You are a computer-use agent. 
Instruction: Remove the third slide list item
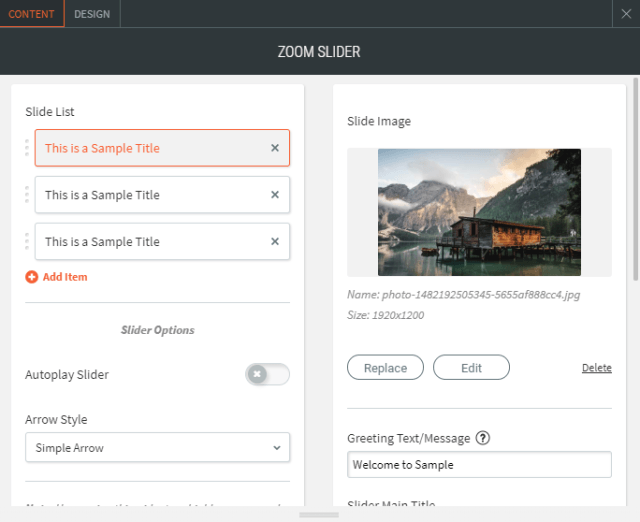[x=275, y=242]
